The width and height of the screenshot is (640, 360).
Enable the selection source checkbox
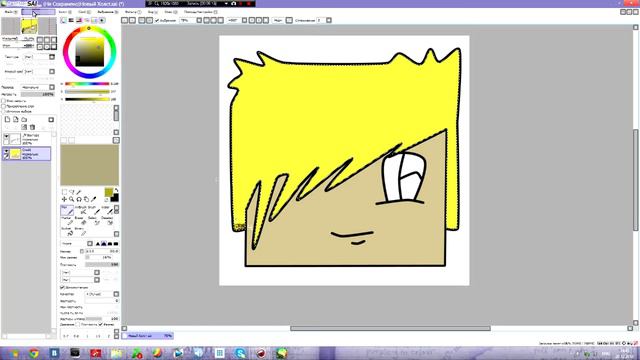(4, 111)
